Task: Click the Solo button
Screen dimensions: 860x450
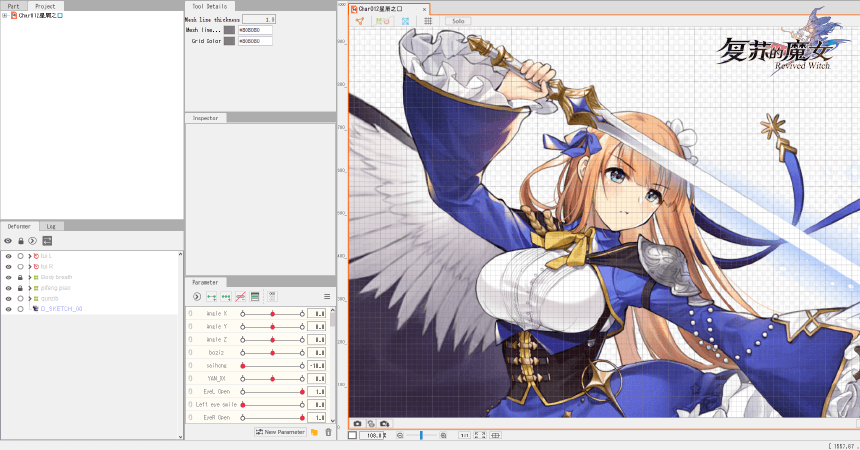Action: click(458, 21)
